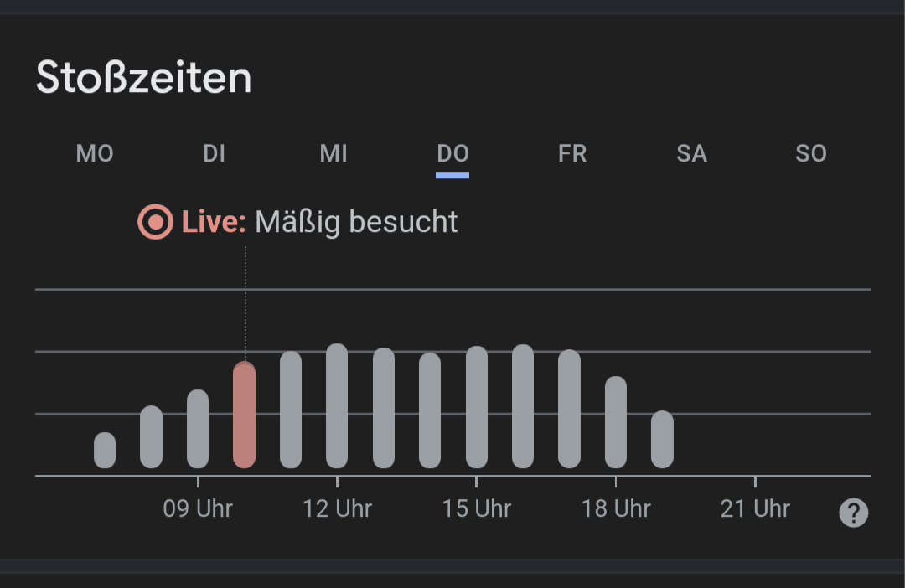This screenshot has height=588, width=905.
Task: Click the red live bar in chart
Action: point(244,415)
